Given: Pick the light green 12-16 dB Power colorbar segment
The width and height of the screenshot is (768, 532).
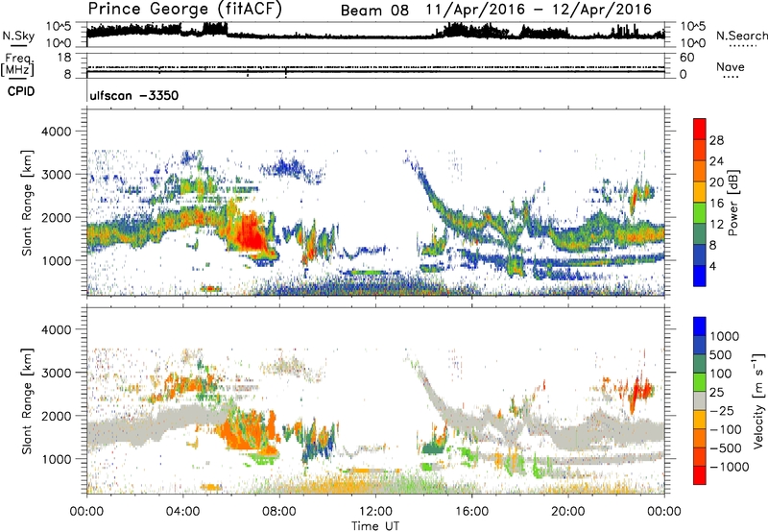Looking at the screenshot, I should 700,213.
